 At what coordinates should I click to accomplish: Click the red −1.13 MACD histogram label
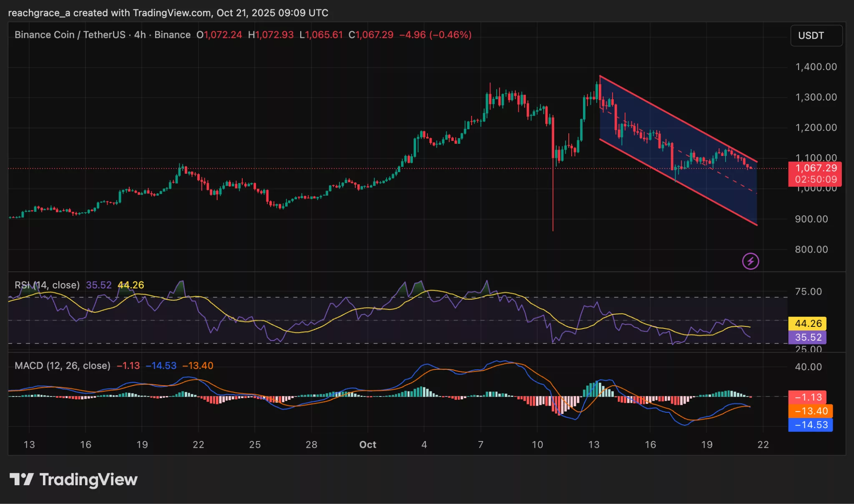point(809,397)
